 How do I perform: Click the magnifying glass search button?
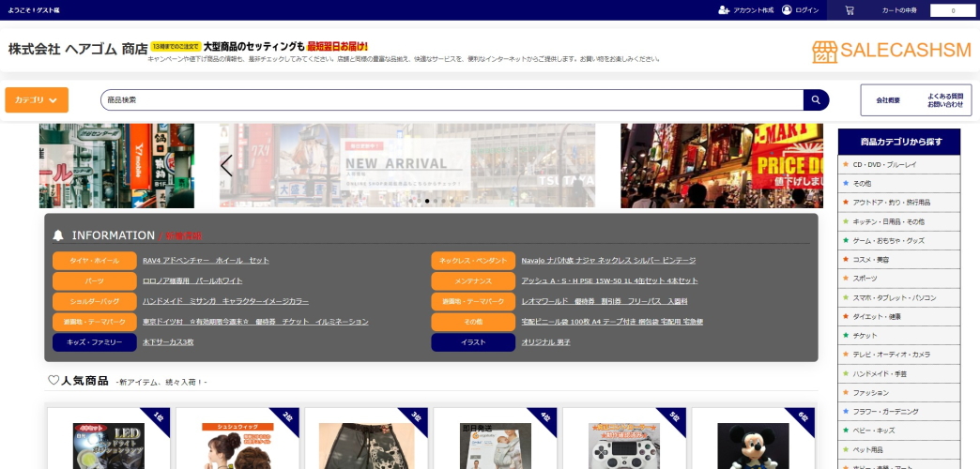816,99
